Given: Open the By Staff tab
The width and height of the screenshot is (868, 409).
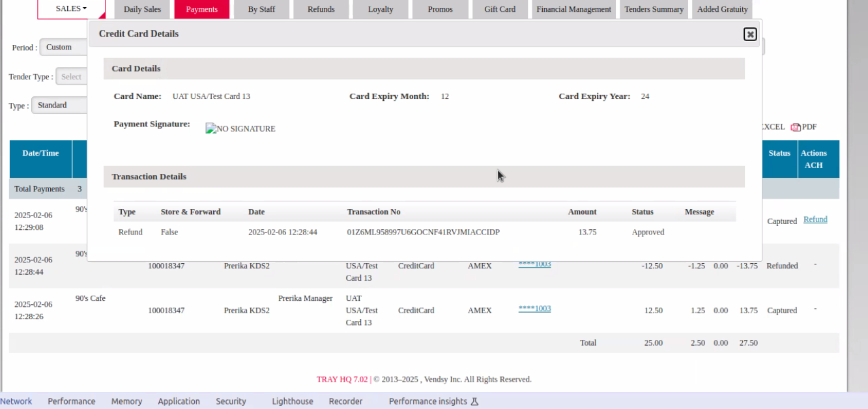Looking at the screenshot, I should (261, 9).
